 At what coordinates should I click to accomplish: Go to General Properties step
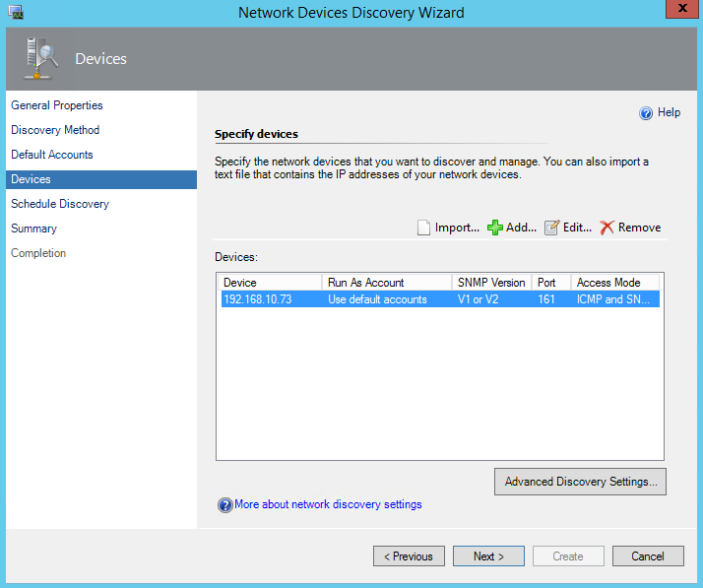click(57, 105)
